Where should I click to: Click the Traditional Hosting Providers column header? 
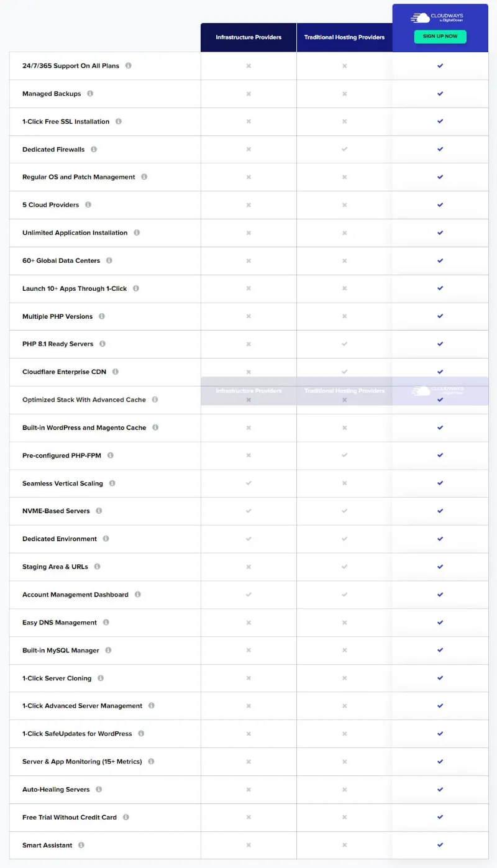(344, 37)
